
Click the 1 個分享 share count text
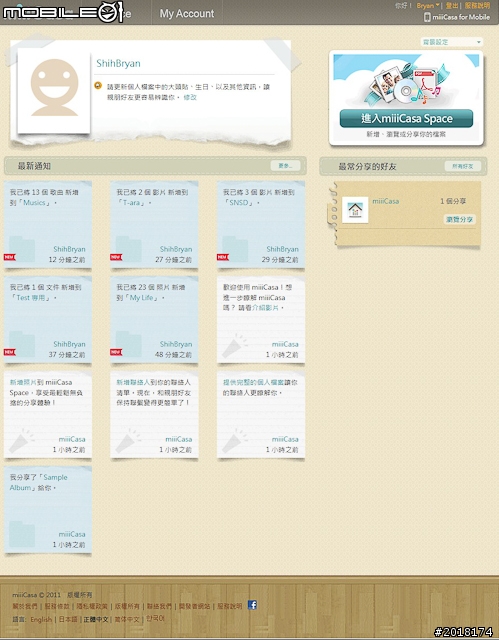[x=453, y=201]
